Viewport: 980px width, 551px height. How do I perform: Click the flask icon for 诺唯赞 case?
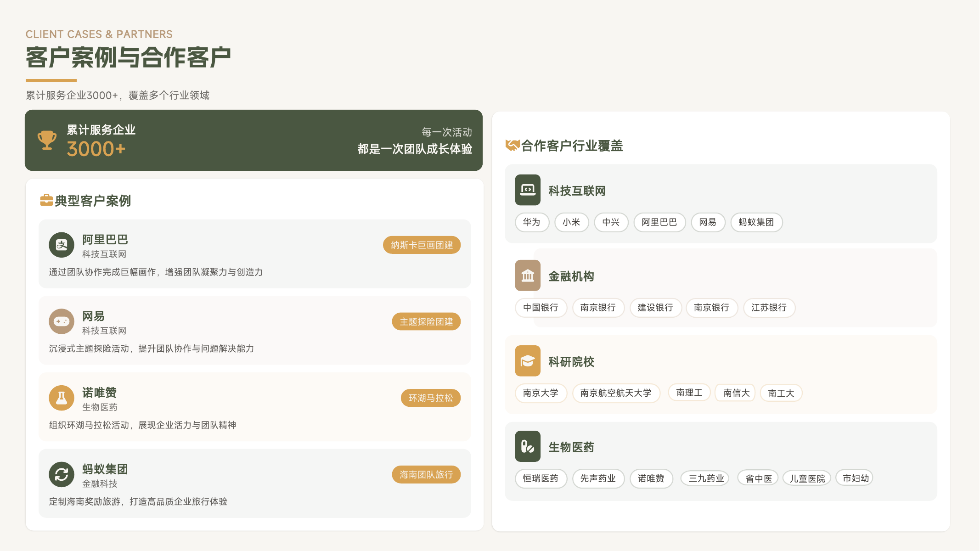click(62, 398)
